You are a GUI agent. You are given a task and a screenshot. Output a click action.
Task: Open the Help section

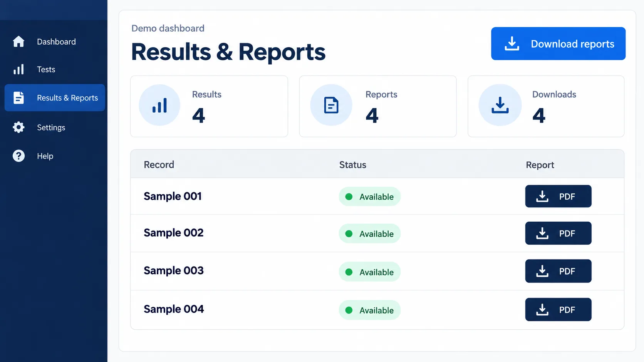(55, 156)
